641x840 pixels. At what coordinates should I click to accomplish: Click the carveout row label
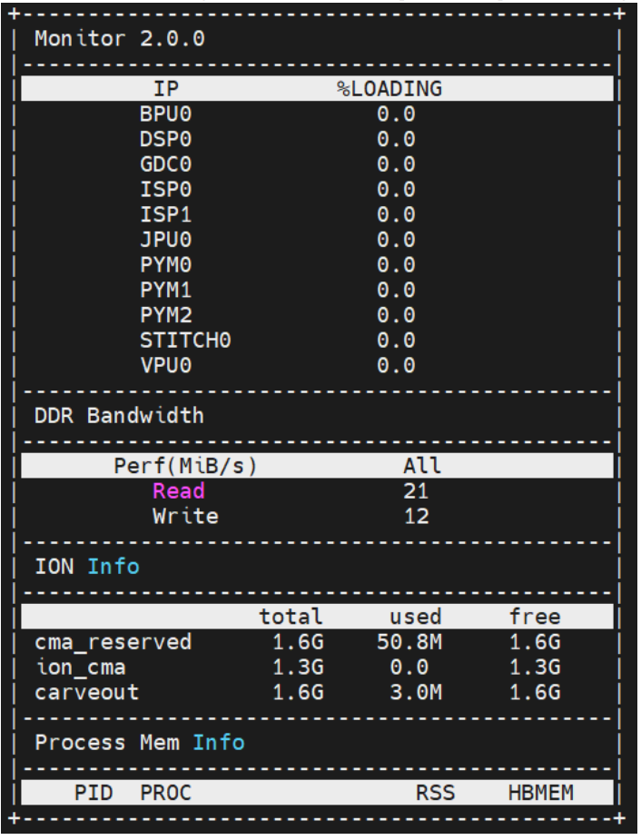point(87,692)
